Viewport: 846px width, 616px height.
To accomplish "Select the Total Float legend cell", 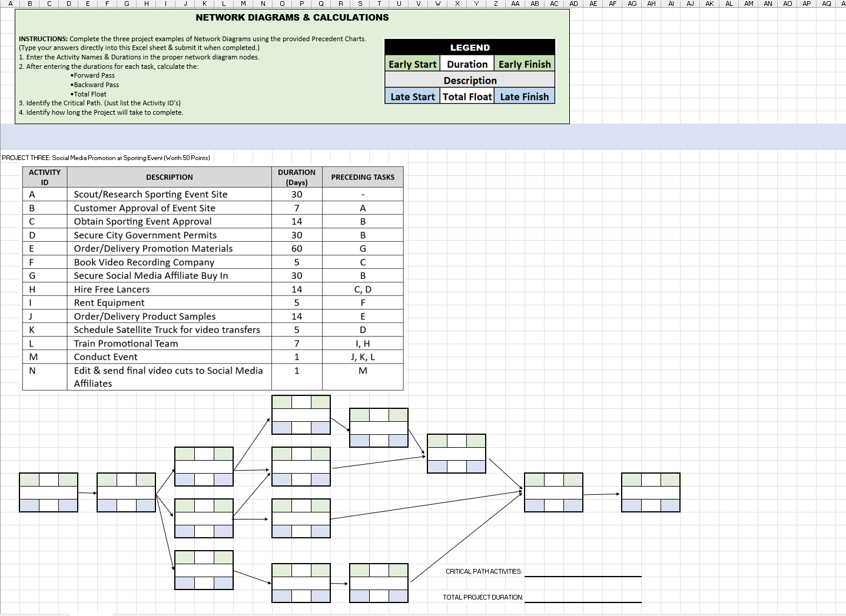I will [x=467, y=96].
